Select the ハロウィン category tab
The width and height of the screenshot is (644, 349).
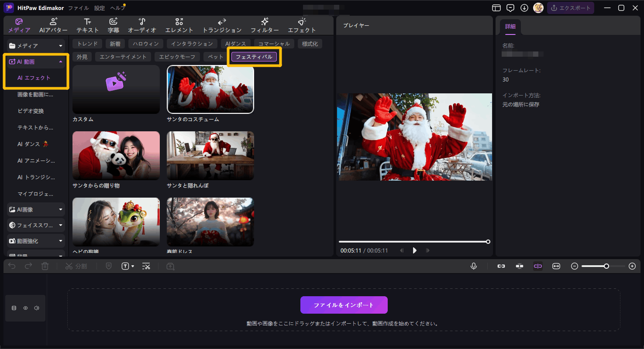[x=146, y=44]
